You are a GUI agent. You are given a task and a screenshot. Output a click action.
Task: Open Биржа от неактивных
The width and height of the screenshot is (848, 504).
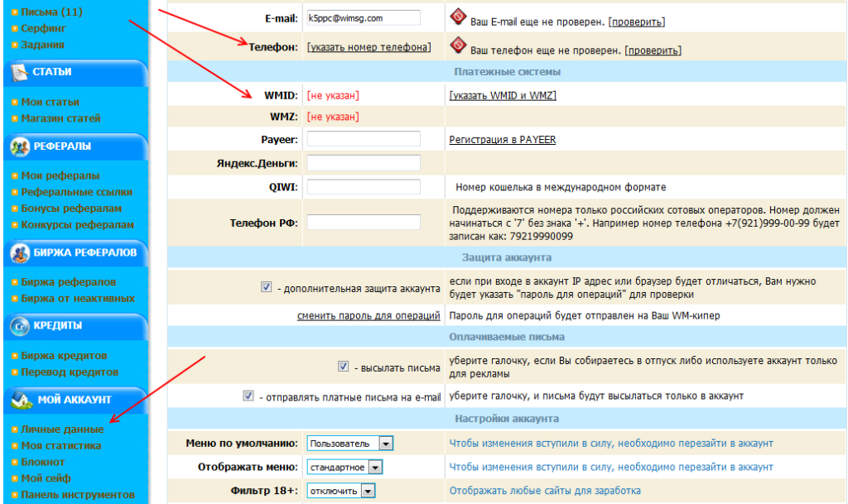point(78,298)
